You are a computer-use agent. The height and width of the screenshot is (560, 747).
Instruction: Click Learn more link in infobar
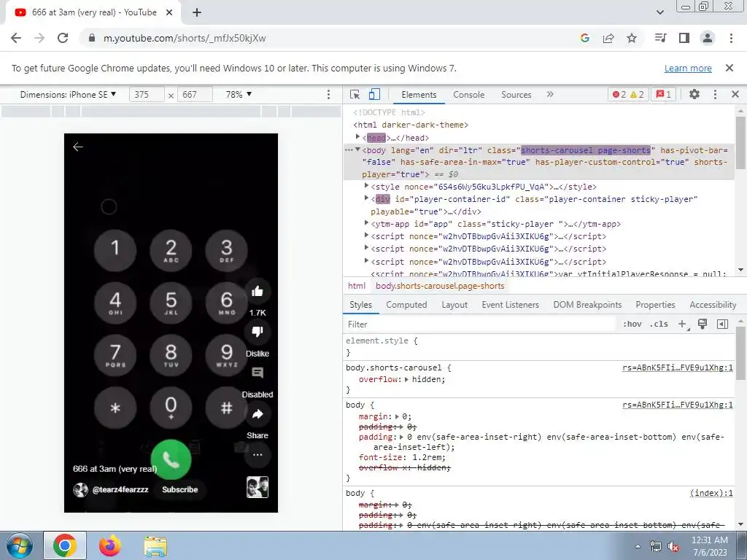pos(688,68)
